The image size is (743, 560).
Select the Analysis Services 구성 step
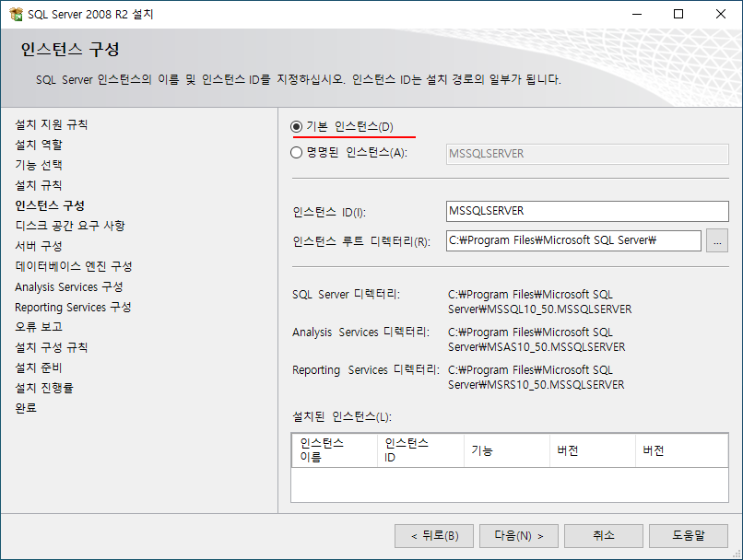69,286
